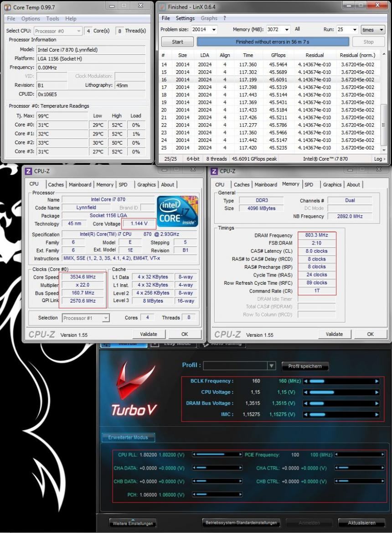Click the BCLK Frequency slider handle

pos(317,381)
